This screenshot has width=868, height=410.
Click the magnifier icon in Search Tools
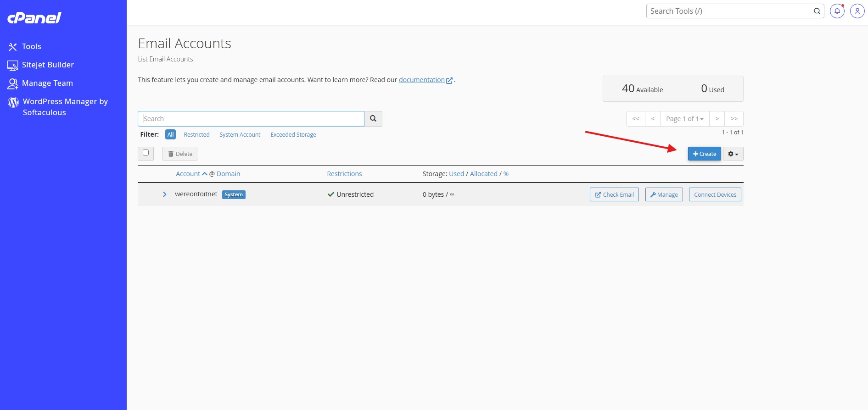click(x=817, y=11)
